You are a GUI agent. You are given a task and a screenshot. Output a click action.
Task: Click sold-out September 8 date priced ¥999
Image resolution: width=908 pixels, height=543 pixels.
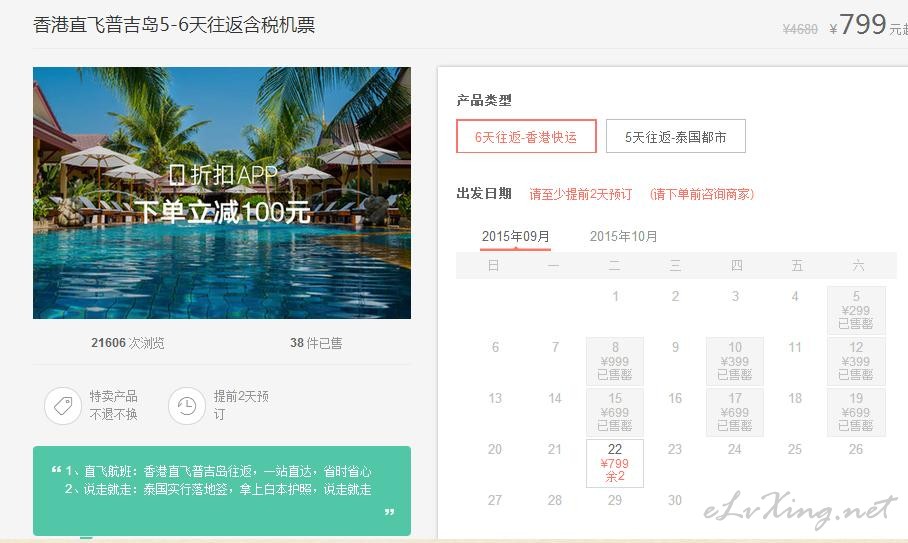614,361
